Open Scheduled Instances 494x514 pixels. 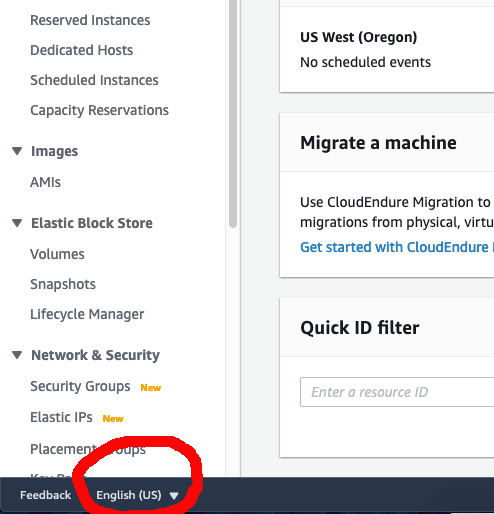click(x=94, y=80)
